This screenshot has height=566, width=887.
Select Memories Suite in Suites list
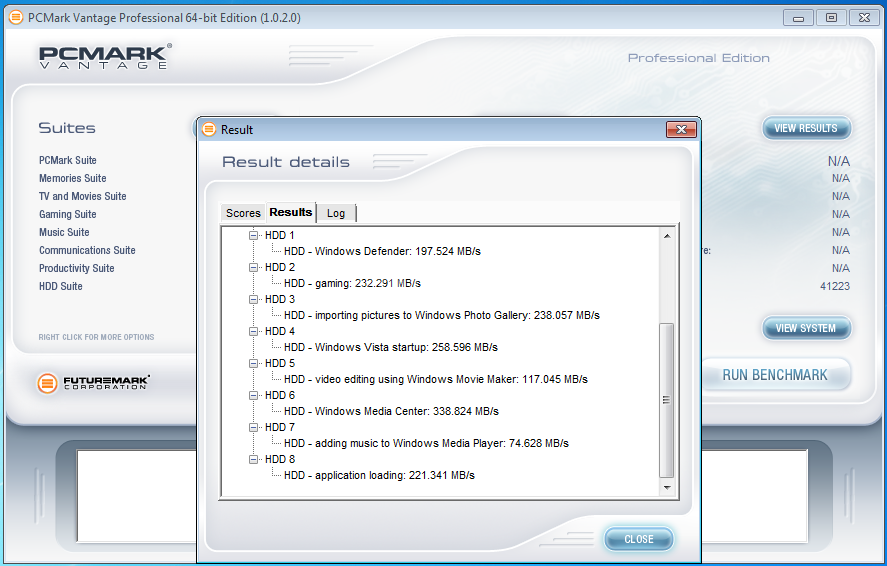[72, 178]
